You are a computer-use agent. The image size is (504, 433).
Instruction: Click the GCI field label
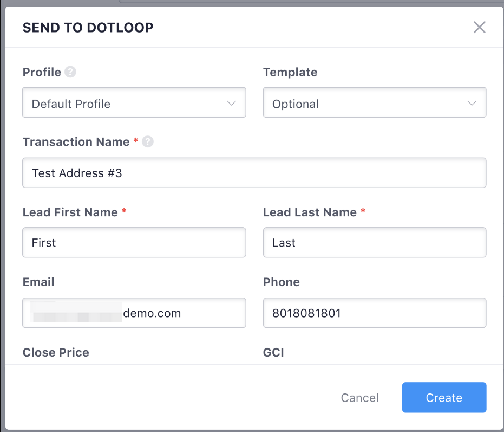273,353
